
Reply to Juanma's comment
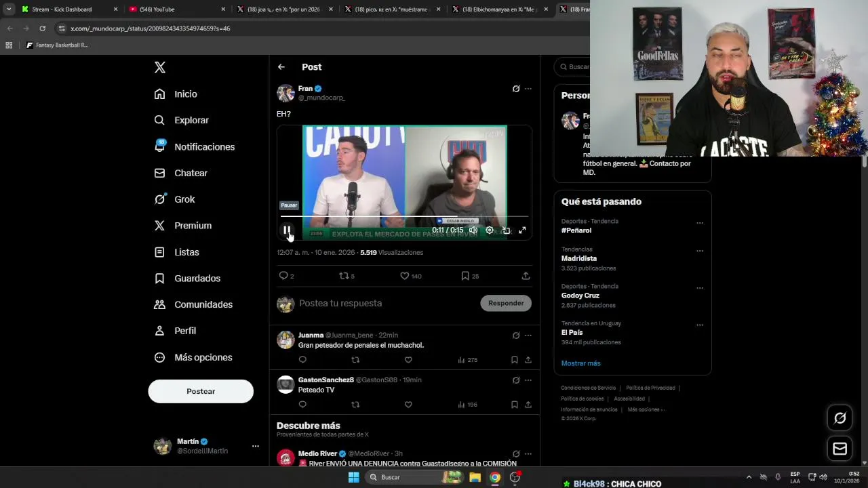point(302,360)
